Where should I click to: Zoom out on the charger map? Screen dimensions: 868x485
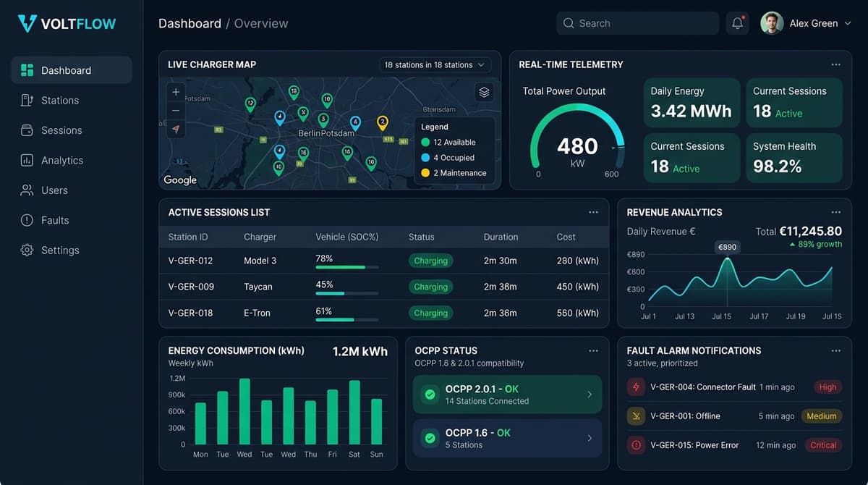pos(175,110)
